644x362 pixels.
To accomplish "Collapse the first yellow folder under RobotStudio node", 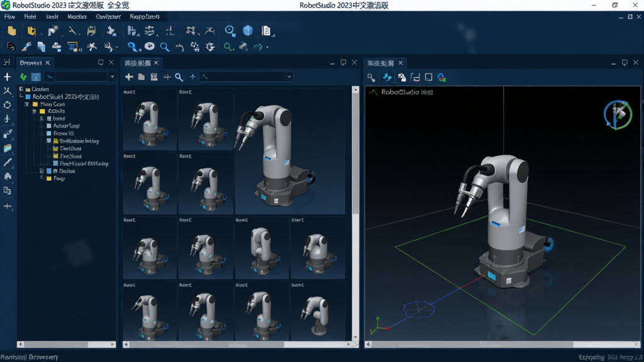I will (x=26, y=104).
